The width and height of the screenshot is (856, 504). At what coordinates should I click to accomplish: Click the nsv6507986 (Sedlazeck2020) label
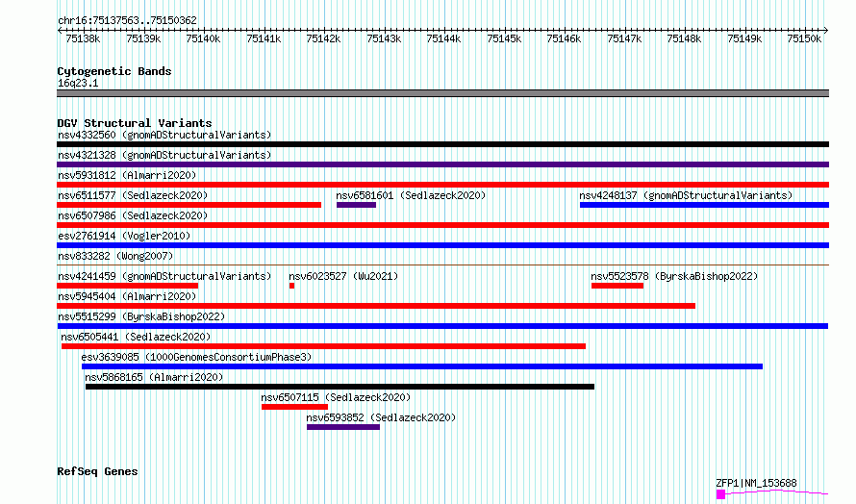tap(133, 215)
